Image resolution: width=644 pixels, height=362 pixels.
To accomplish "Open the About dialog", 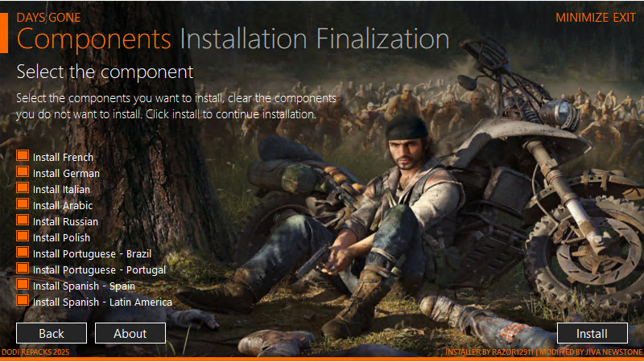I will (130, 333).
